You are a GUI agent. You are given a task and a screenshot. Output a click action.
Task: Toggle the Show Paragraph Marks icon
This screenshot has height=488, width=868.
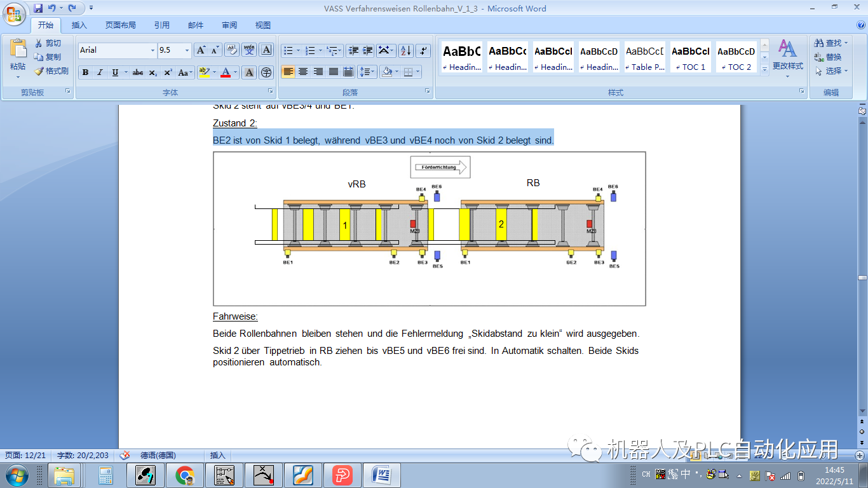pyautogui.click(x=423, y=50)
